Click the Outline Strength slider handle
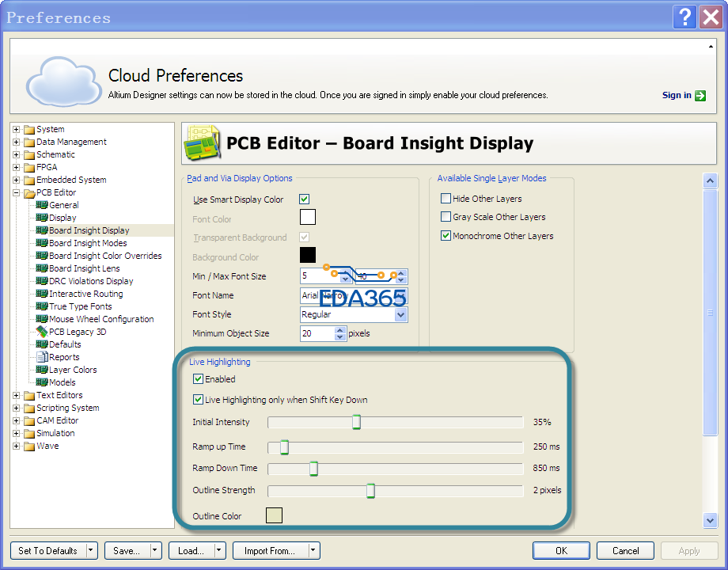The height and width of the screenshot is (570, 728). coord(370,491)
